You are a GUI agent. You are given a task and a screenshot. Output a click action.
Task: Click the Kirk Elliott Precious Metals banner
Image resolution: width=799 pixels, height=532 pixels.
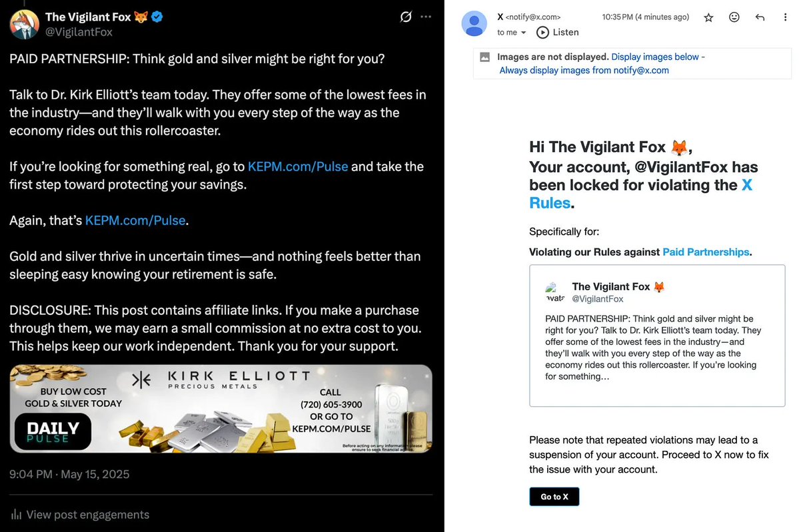coord(221,409)
